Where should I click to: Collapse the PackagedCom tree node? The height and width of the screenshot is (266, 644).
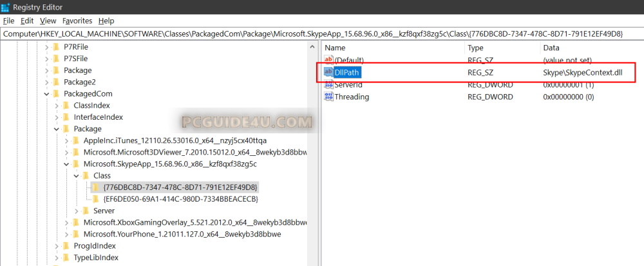click(x=46, y=94)
